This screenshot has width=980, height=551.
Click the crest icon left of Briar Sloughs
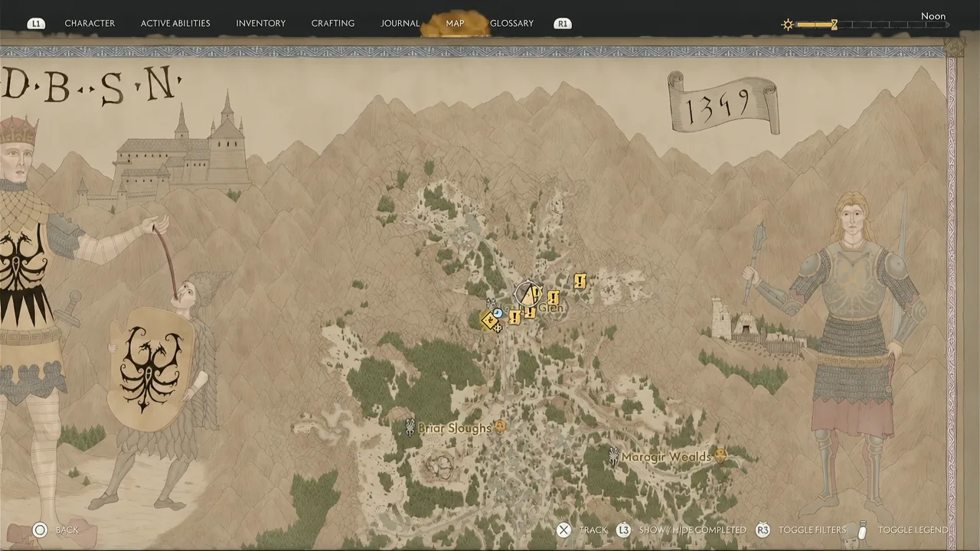pos(410,427)
